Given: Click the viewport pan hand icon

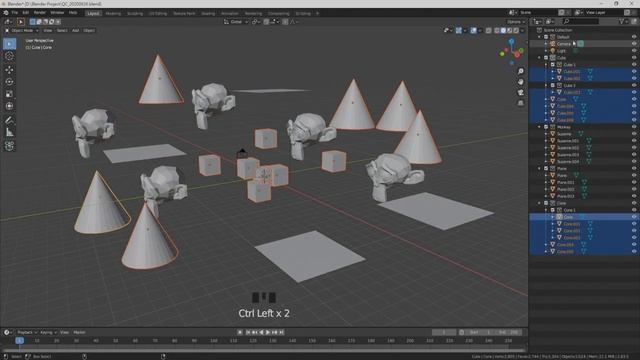Looking at the screenshot, I should point(521,82).
